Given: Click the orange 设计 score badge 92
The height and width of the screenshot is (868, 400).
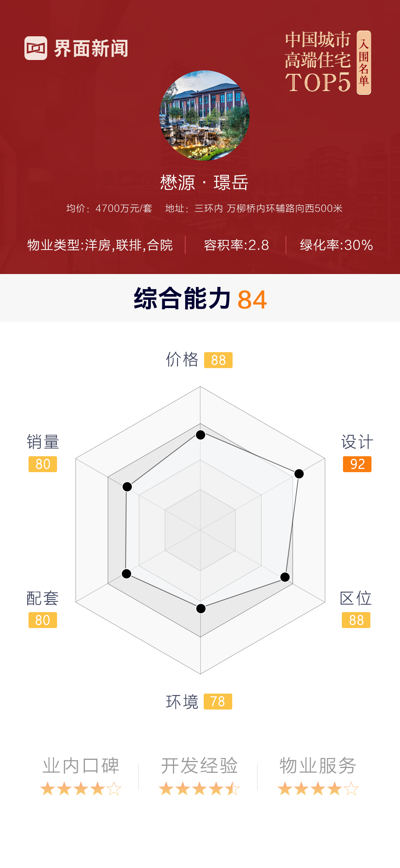Looking at the screenshot, I should coord(357,464).
